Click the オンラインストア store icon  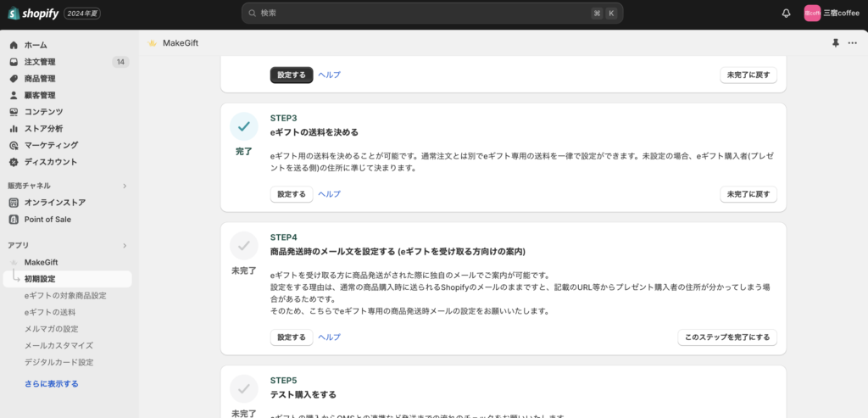click(14, 203)
